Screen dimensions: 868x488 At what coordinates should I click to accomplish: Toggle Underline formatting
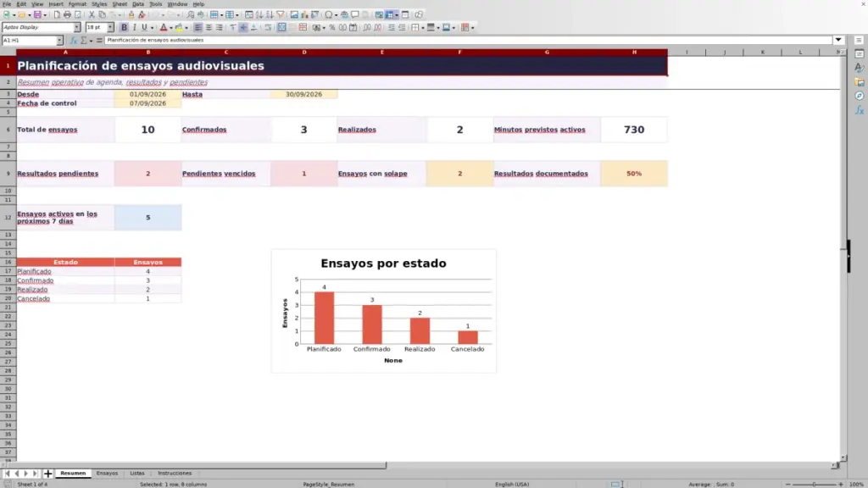click(144, 28)
